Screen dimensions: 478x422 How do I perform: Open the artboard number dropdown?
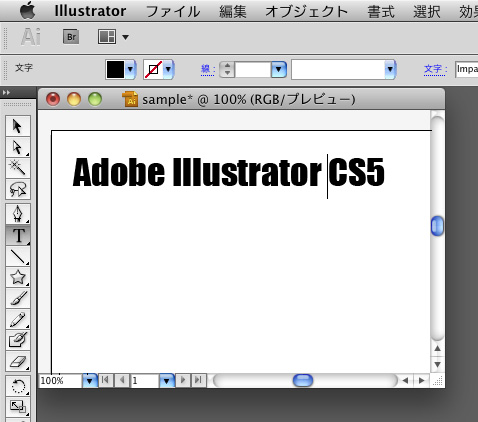(x=167, y=380)
